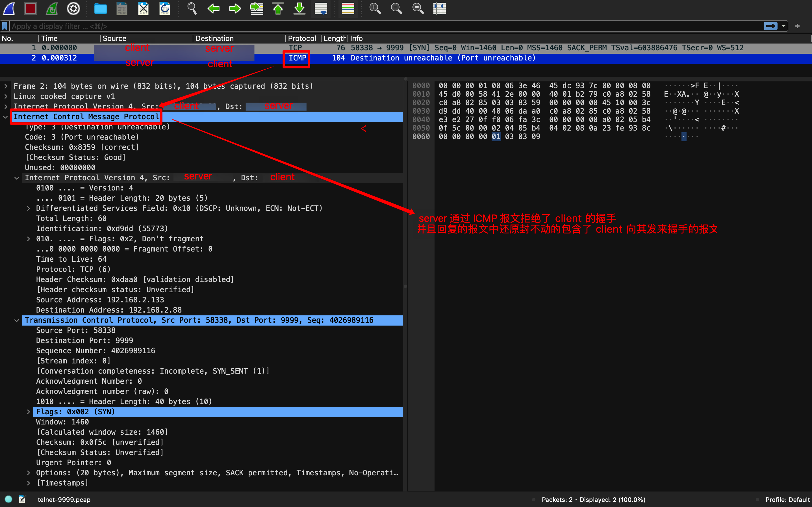This screenshot has width=812, height=507.
Task: Go to the first packet icon
Action: click(278, 8)
